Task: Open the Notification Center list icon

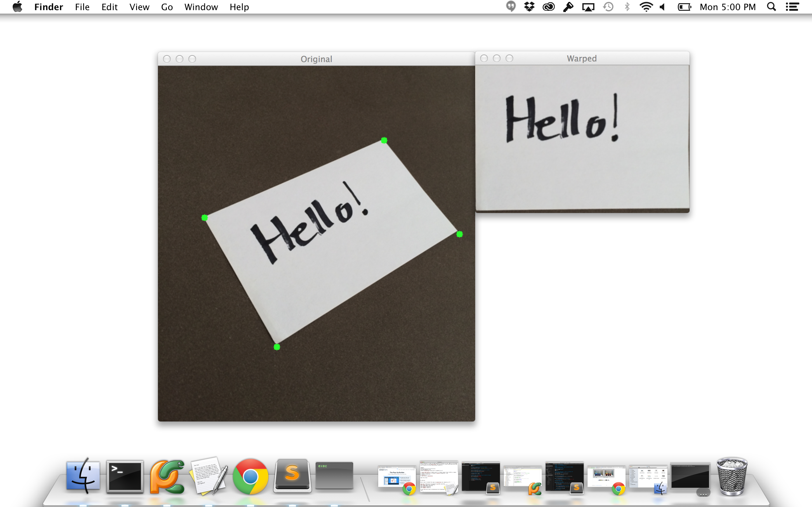Action: pos(792,7)
